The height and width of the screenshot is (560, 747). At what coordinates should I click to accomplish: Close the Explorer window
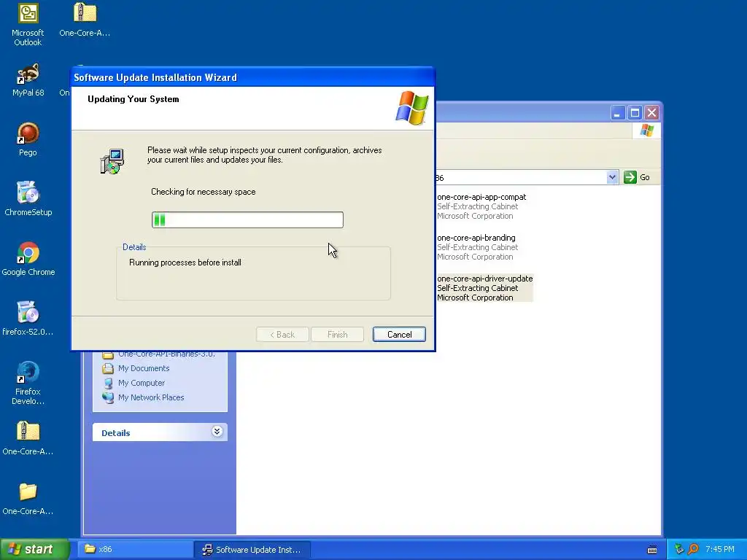tap(651, 113)
